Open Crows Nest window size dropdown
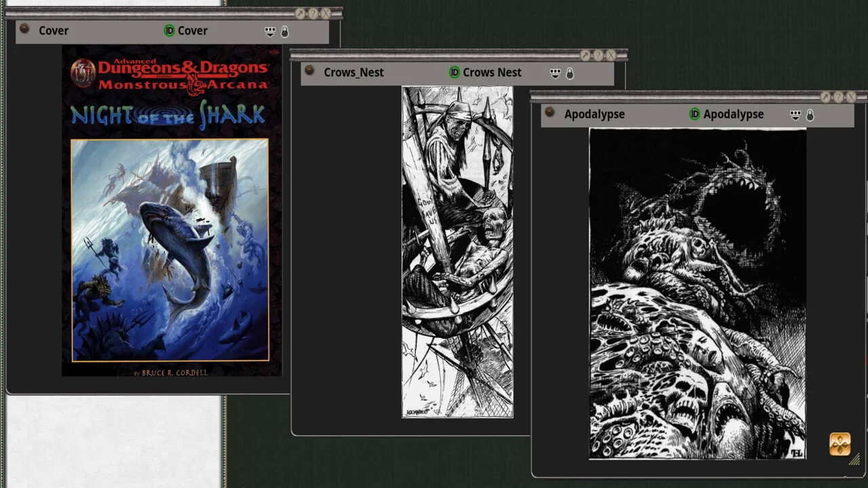Viewport: 868px width, 488px height. pyautogui.click(x=555, y=74)
